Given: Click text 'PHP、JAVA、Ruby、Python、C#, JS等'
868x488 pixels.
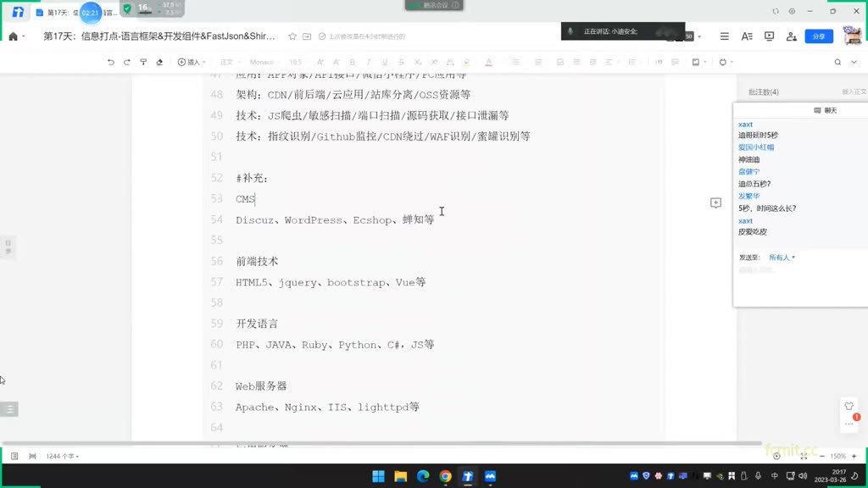Looking at the screenshot, I should pos(335,345).
